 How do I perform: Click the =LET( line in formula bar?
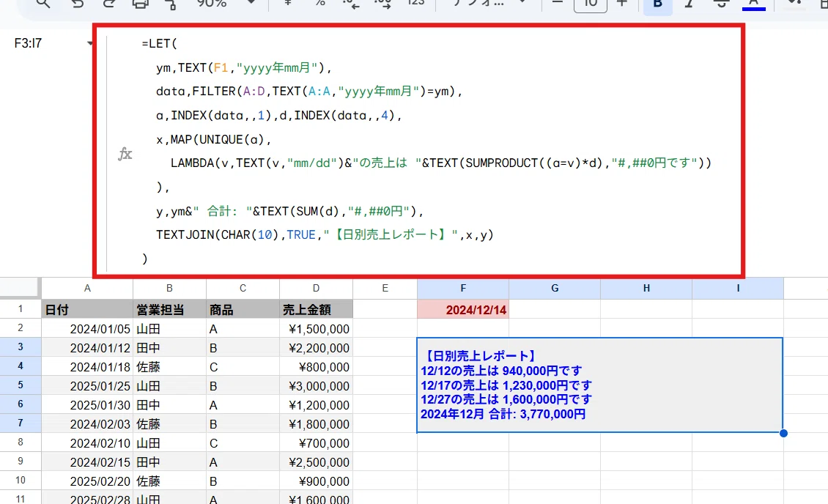160,44
